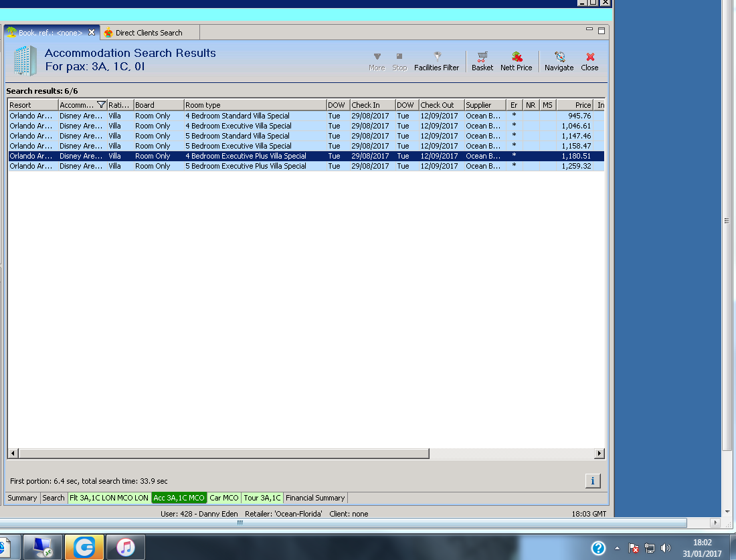The image size is (736, 560).
Task: Open the Car MCO tab
Action: click(224, 498)
